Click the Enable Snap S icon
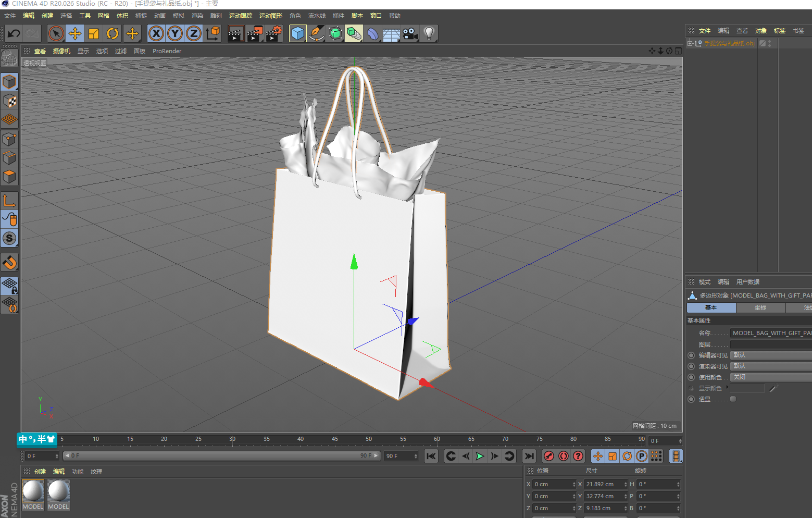Image resolution: width=812 pixels, height=518 pixels. coord(9,239)
